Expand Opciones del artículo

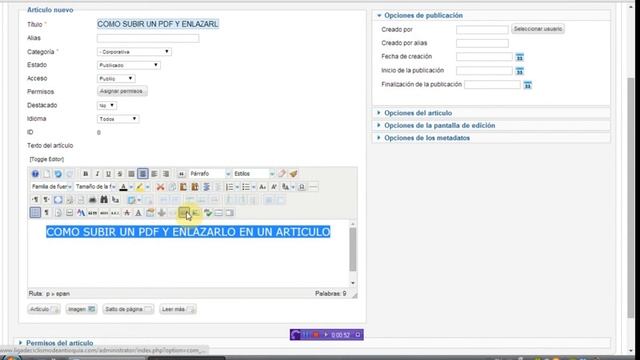[418, 113]
